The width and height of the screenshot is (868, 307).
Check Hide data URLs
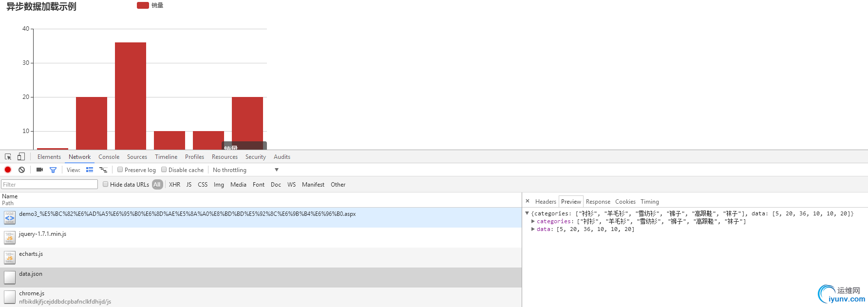[x=105, y=184]
